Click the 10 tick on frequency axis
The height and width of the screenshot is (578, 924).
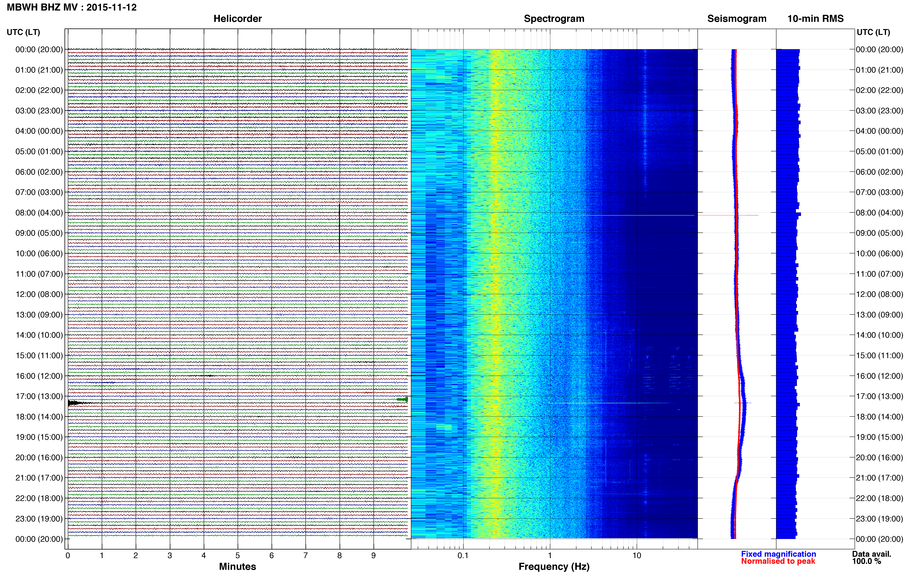(x=637, y=555)
